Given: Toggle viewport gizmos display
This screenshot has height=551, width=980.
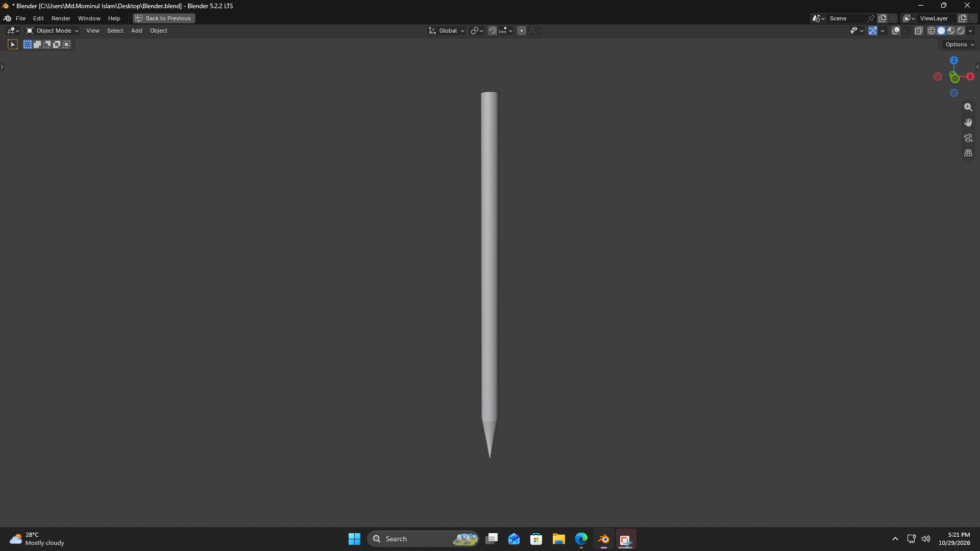Looking at the screenshot, I should pyautogui.click(x=873, y=31).
